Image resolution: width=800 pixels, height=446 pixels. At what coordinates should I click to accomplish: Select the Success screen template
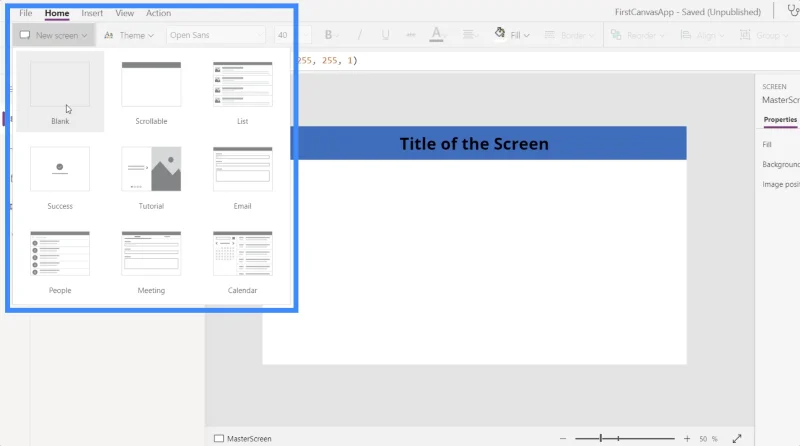click(60, 177)
